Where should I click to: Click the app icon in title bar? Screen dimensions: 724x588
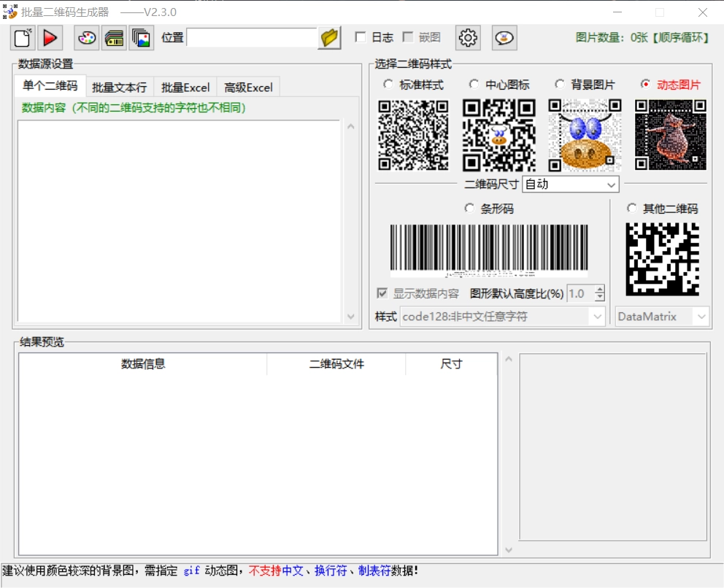(x=9, y=12)
